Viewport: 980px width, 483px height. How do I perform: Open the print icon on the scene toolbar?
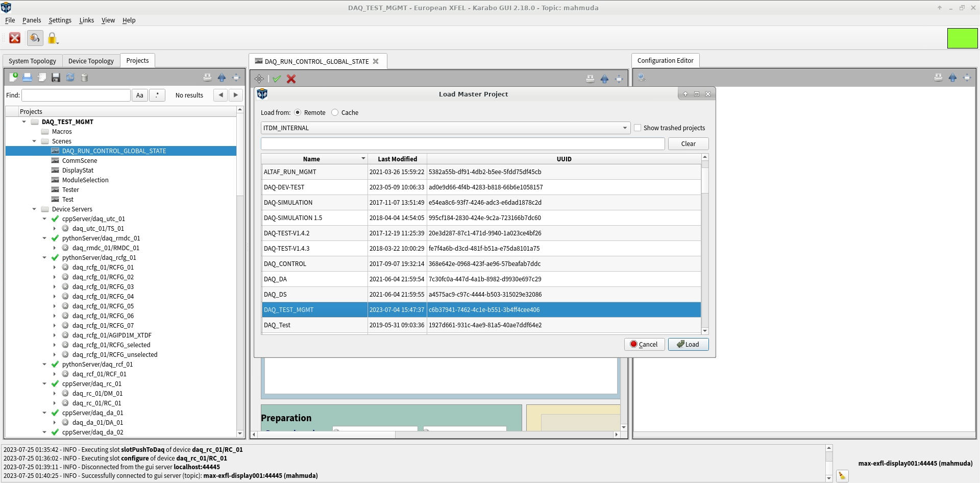click(591, 79)
